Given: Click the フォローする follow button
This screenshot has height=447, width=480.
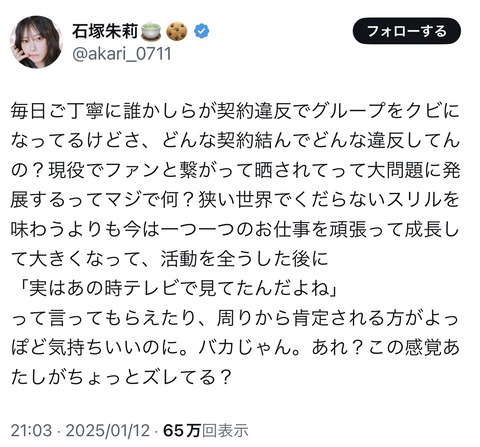Looking at the screenshot, I should pyautogui.click(x=407, y=31).
